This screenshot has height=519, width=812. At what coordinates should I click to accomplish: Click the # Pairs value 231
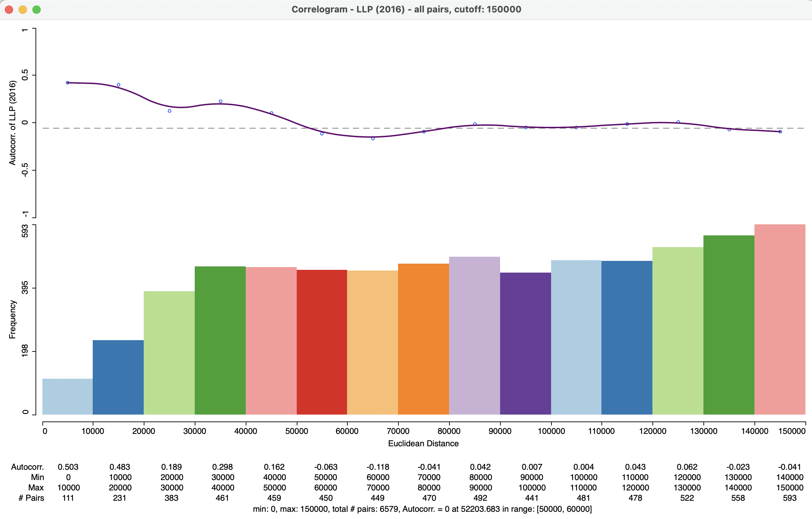click(120, 498)
